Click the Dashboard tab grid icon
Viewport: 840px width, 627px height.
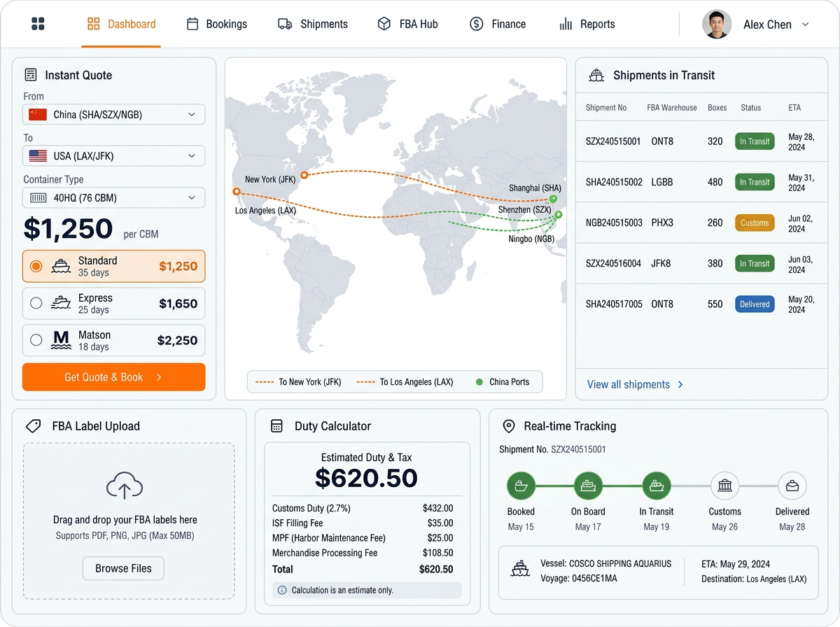(93, 24)
